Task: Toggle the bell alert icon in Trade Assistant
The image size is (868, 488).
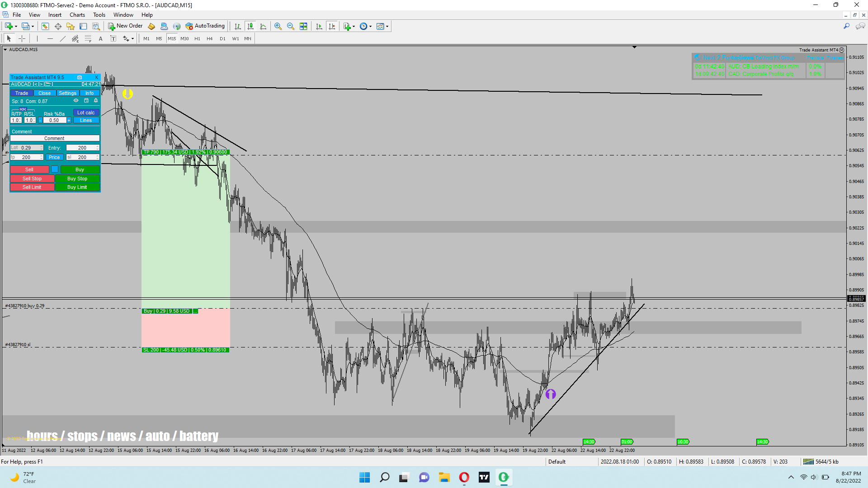Action: (x=96, y=101)
